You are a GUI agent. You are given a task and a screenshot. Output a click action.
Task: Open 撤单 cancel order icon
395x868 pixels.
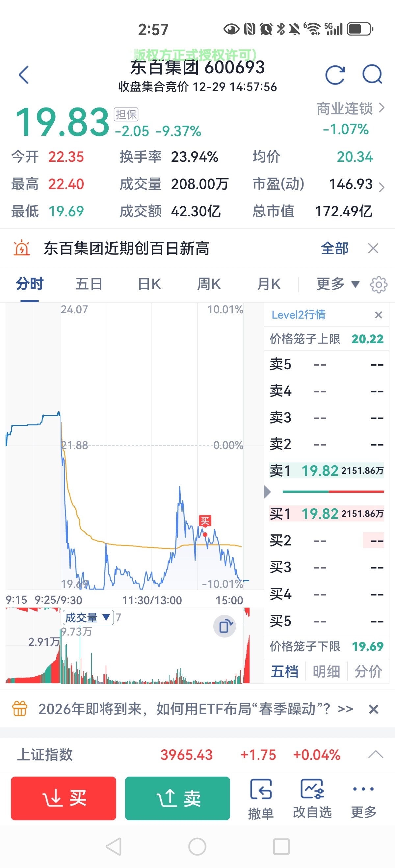(x=261, y=799)
